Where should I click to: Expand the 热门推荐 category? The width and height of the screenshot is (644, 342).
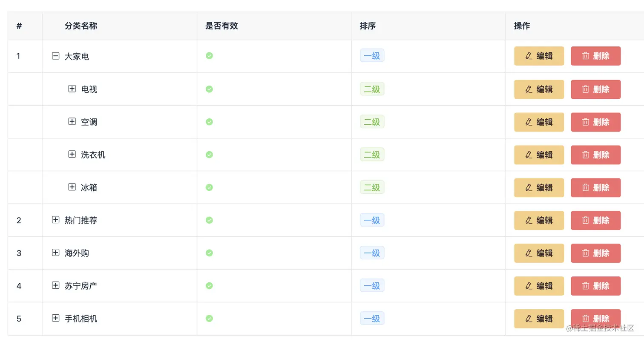pos(55,220)
